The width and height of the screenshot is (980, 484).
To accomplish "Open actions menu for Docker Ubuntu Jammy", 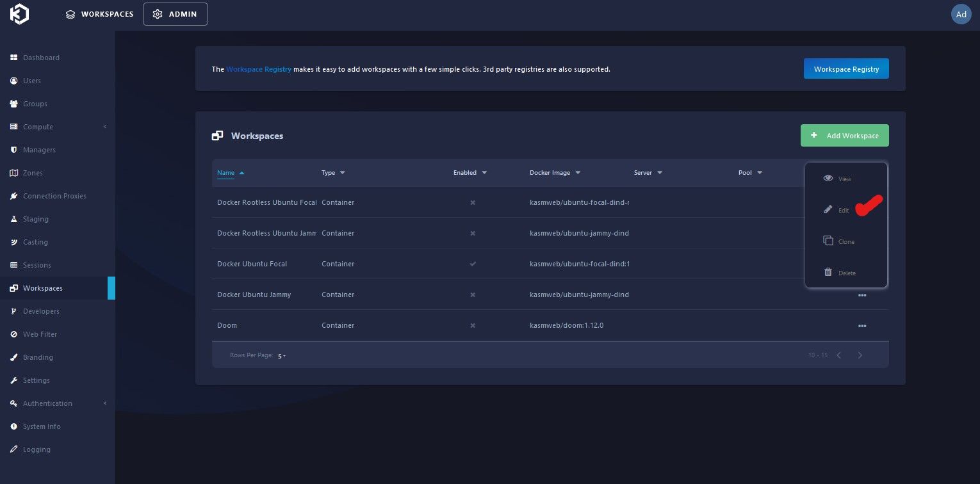I will coord(862,295).
